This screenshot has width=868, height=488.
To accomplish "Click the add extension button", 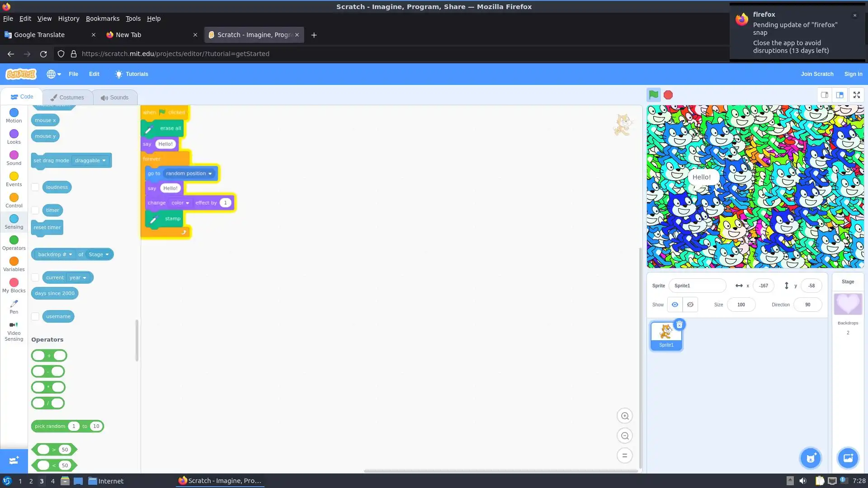I will 14,460.
